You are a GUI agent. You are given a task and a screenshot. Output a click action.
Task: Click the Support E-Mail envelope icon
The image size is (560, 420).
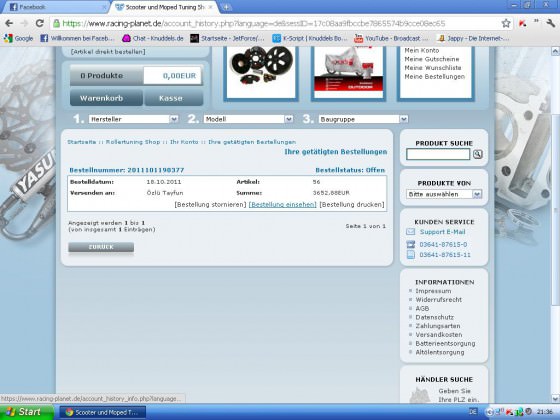click(x=411, y=232)
